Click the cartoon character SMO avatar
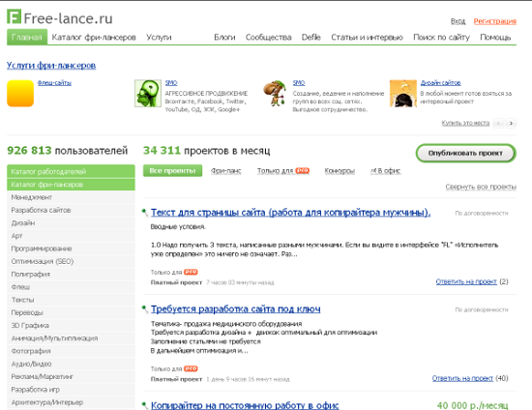This screenshot has height=410, width=532. 276,93
